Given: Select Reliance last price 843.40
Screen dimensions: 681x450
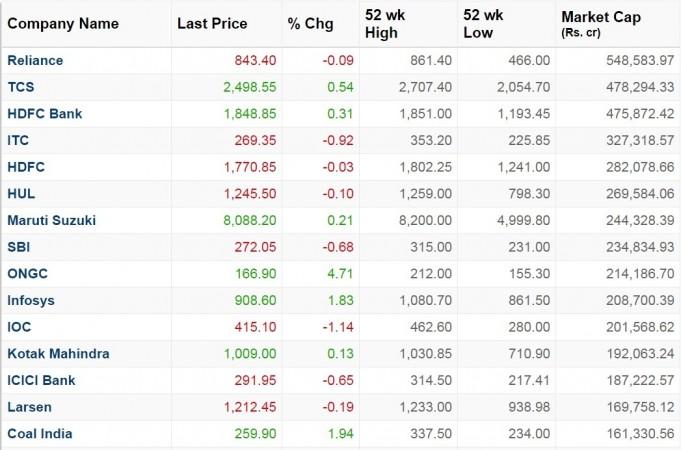Looking at the screenshot, I should pyautogui.click(x=255, y=60).
